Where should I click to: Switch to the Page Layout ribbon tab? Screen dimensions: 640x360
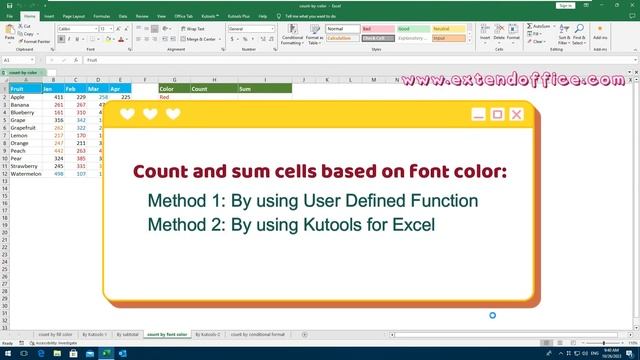[x=74, y=16]
